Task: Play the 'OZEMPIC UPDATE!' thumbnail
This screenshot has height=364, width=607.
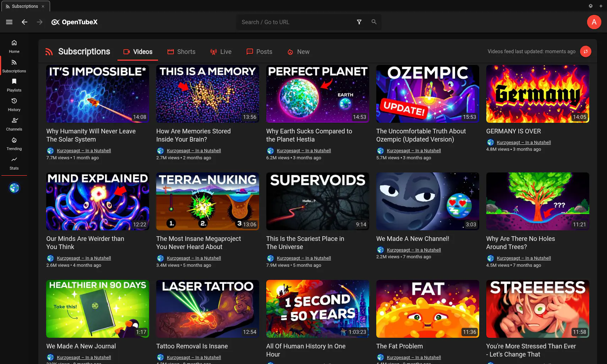Action: [428, 94]
